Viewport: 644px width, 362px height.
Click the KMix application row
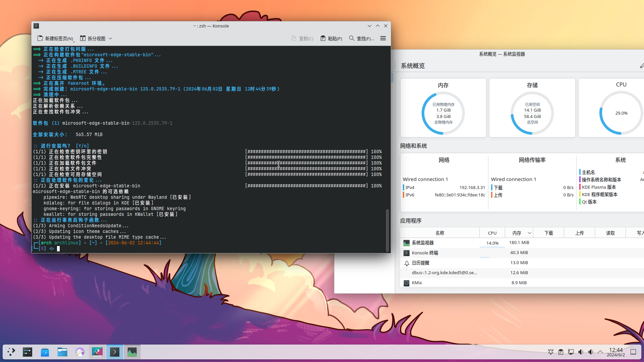click(x=417, y=283)
